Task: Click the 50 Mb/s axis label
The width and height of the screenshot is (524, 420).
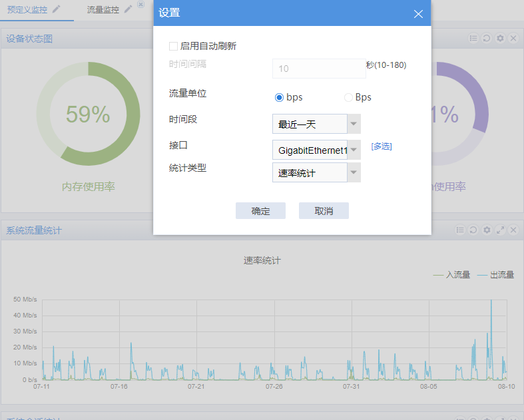Action: coord(25,300)
